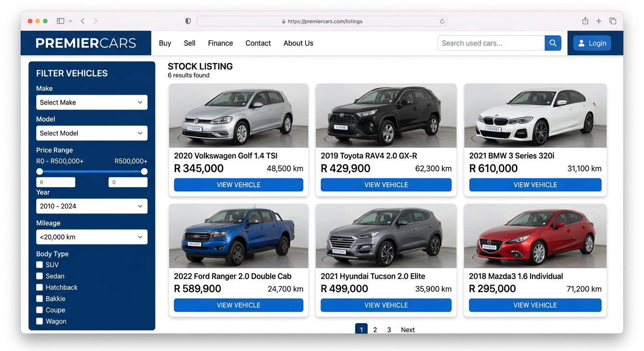
Task: Tick the Hatchback checkbox
Action: pos(40,287)
